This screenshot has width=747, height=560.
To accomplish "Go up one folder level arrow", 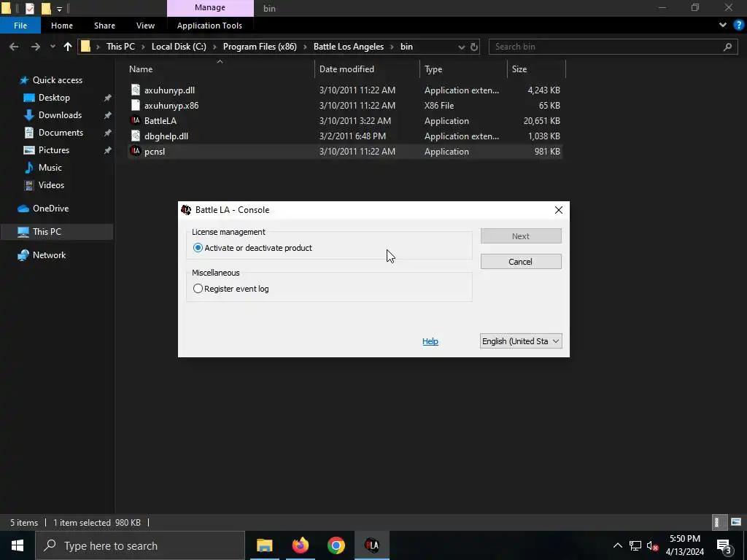I will 68,47.
